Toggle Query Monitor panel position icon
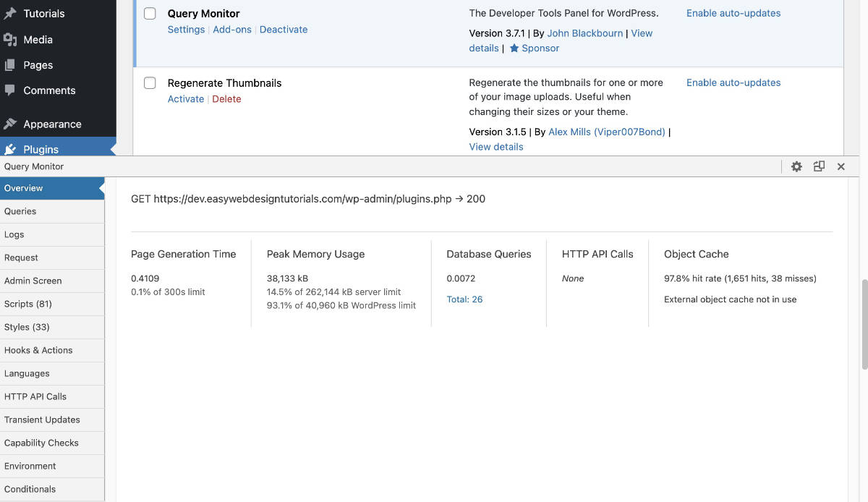Screen dimensions: 868x502 click(819, 166)
